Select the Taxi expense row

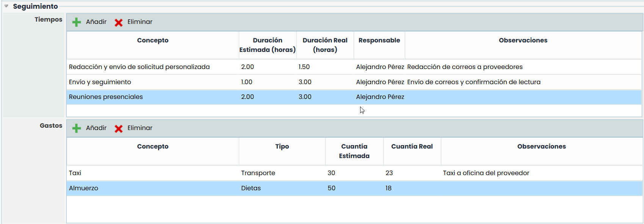coord(75,173)
